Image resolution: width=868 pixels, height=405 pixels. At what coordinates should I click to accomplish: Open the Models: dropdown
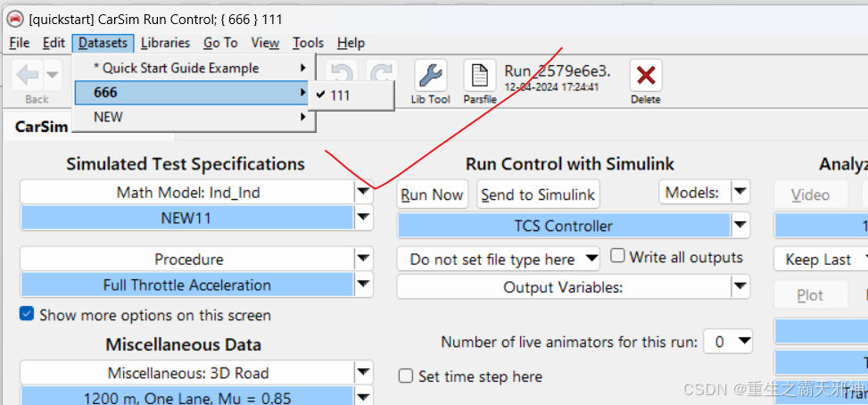point(704,193)
